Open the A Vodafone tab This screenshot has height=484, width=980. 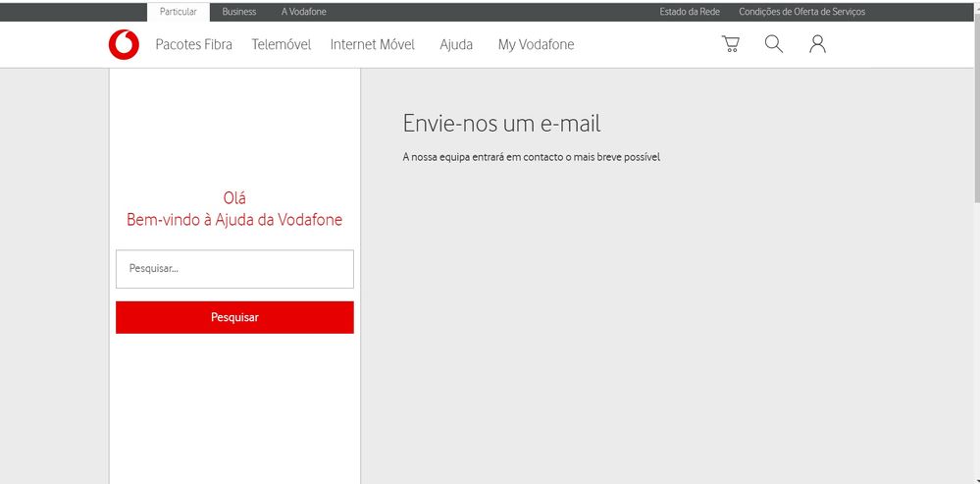pos(304,12)
